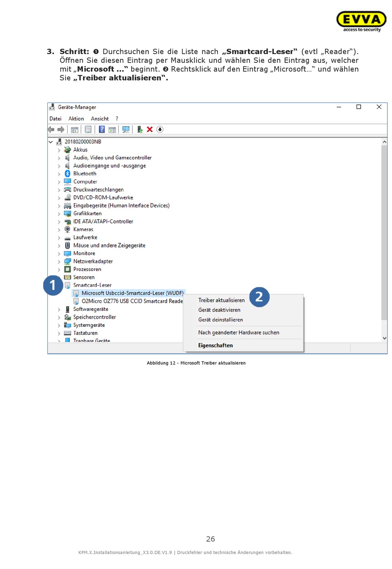Click the down-arrow disable device icon
This screenshot has width=392, height=569.
[x=160, y=130]
